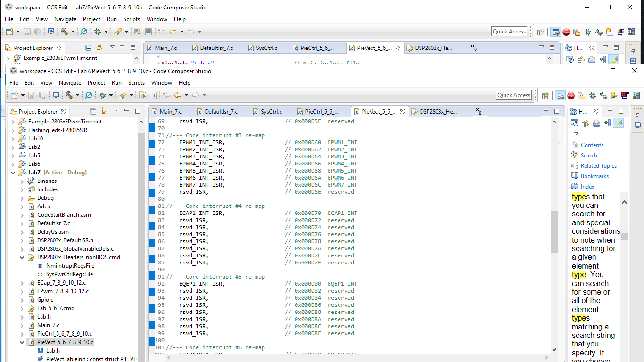
Task: Open the Git perspective icon in front window
Action: tap(614, 96)
